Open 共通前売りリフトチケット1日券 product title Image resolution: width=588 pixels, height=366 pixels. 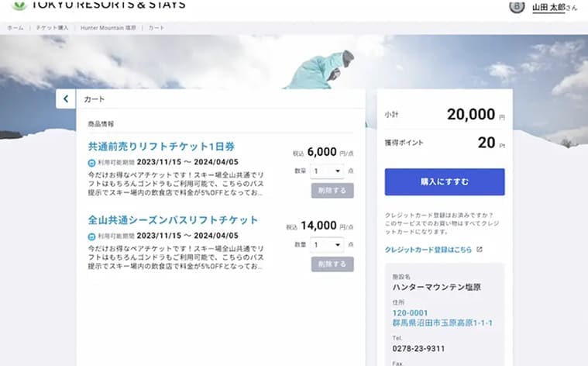click(x=161, y=147)
